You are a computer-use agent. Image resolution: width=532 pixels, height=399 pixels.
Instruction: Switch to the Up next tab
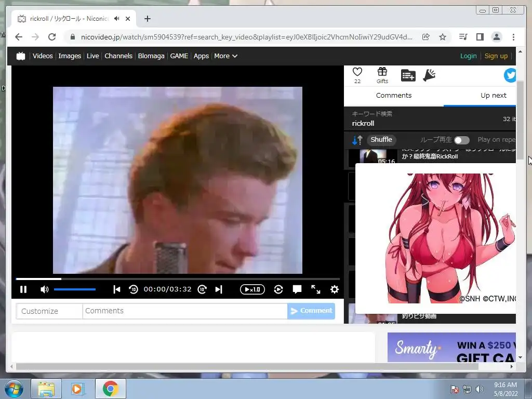(494, 96)
